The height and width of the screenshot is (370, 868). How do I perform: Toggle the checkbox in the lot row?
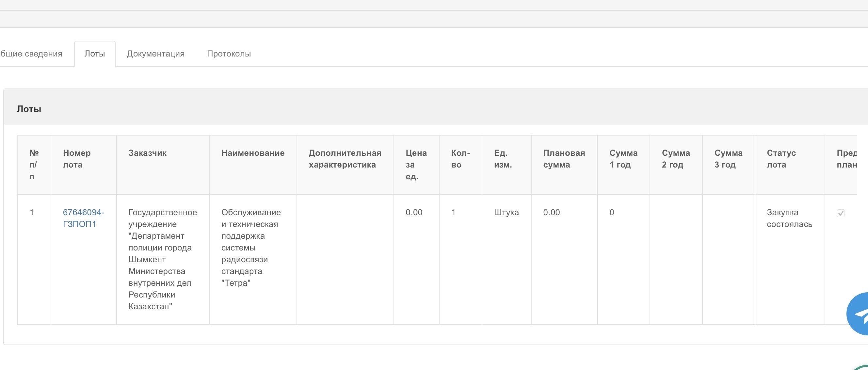coord(841,213)
